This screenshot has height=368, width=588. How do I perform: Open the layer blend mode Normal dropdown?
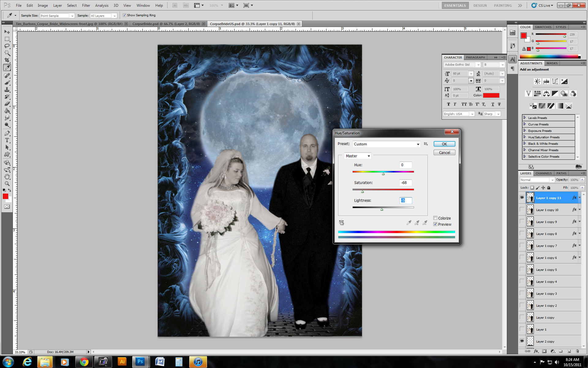pyautogui.click(x=537, y=180)
